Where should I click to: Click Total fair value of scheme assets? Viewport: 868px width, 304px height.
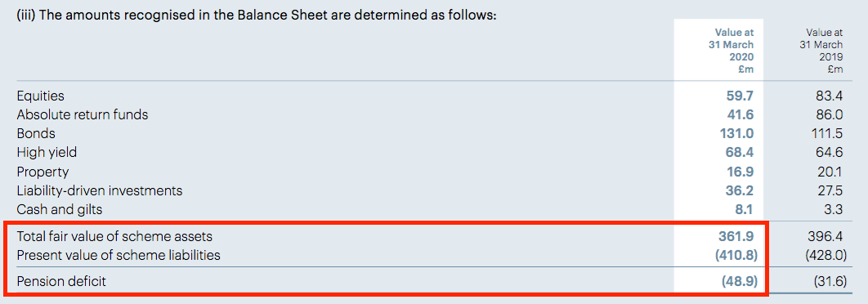pyautogui.click(x=114, y=236)
